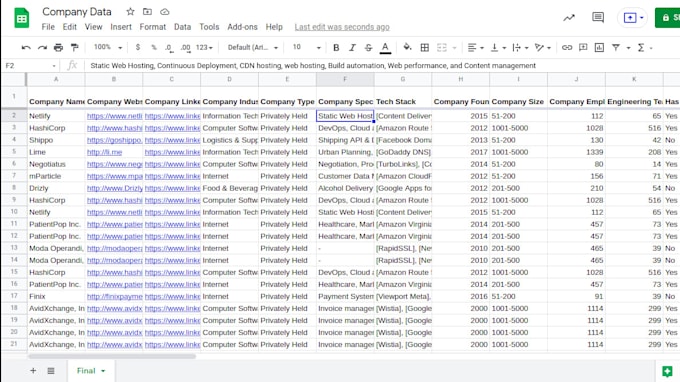Click the merge cells button
Viewport: 680px width, 382px height.
tap(441, 47)
